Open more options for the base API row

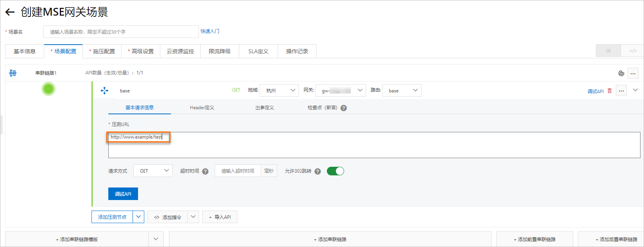click(x=621, y=91)
